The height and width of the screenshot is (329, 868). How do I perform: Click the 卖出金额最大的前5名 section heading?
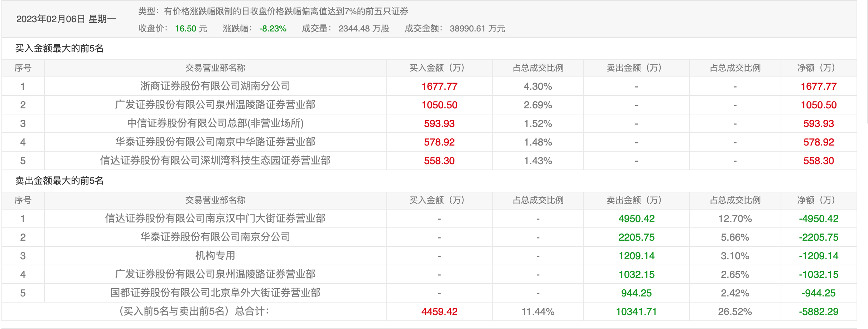tap(59, 181)
